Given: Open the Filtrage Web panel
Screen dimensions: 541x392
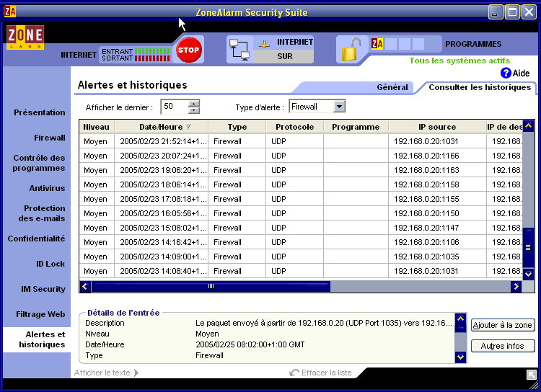Looking at the screenshot, I should [x=40, y=314].
